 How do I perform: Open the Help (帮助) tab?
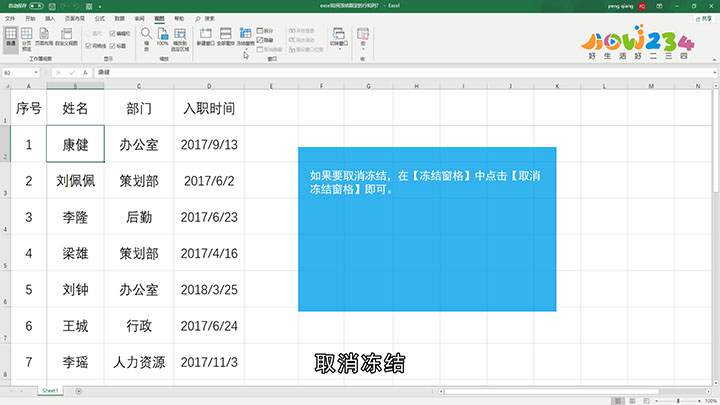point(179,18)
